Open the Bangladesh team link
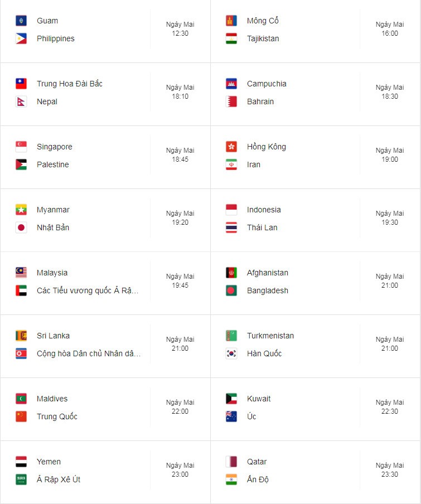Viewport: 421px width, 504px height. (x=268, y=290)
